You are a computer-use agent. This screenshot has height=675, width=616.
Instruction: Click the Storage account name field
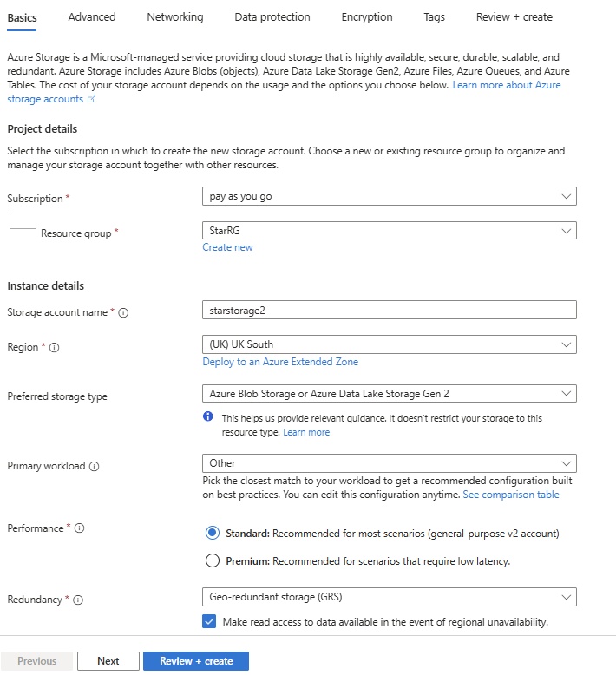click(389, 310)
